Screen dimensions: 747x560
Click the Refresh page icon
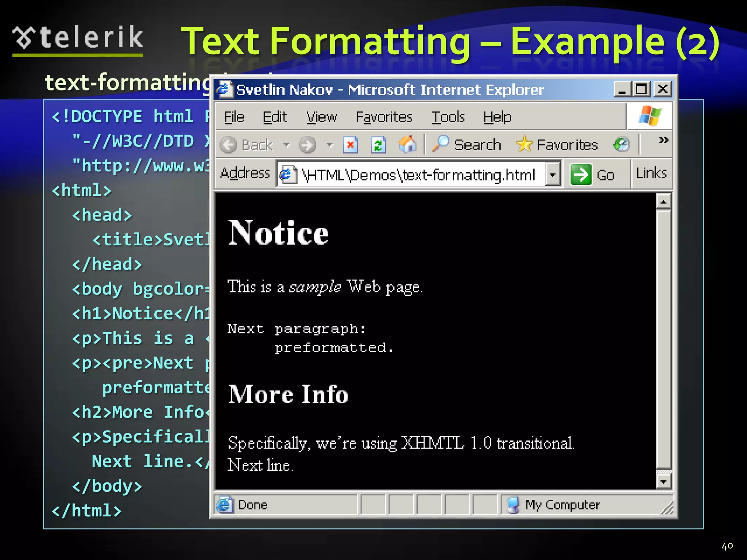coord(378,145)
